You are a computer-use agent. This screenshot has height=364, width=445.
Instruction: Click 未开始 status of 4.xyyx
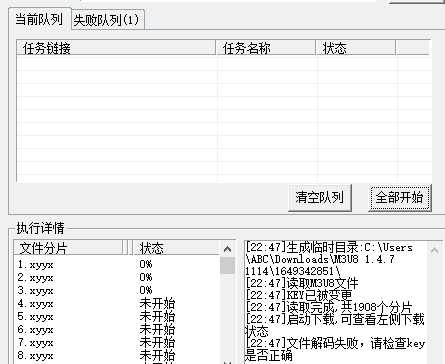pos(157,303)
